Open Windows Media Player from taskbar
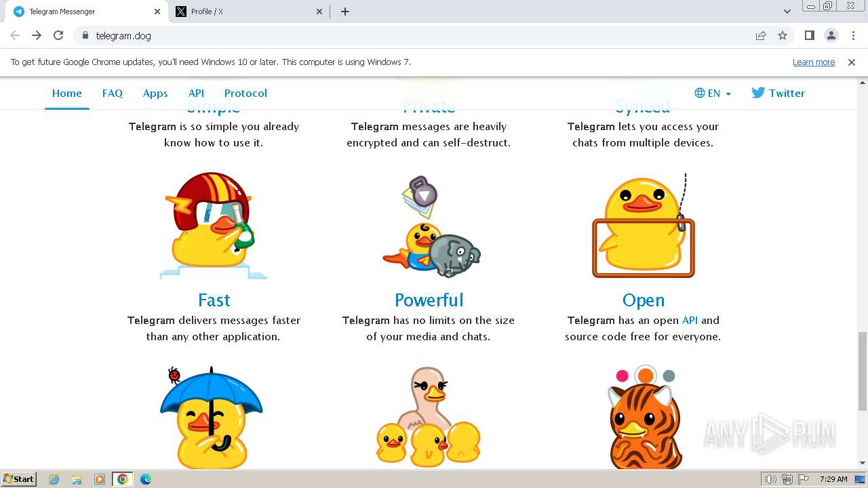 coord(99,479)
